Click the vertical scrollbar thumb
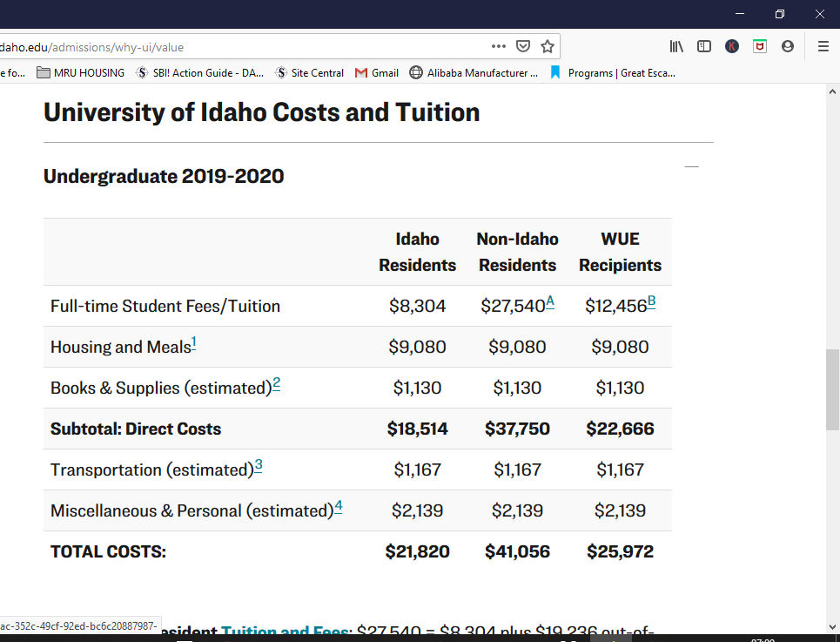Image resolution: width=840 pixels, height=642 pixels. [x=832, y=389]
